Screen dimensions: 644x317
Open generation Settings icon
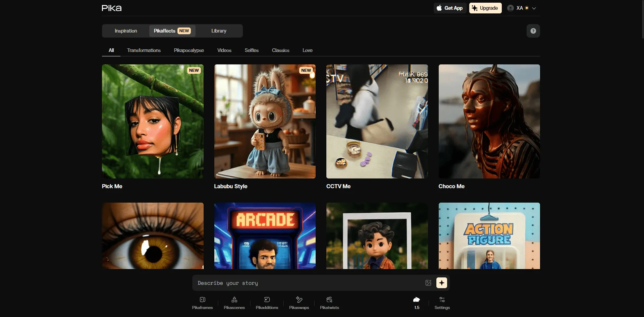442,303
